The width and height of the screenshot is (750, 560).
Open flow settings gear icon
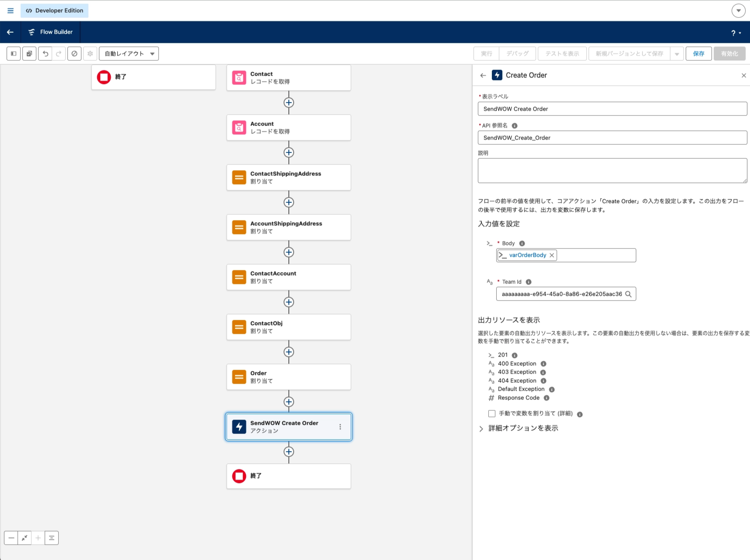coord(90,53)
